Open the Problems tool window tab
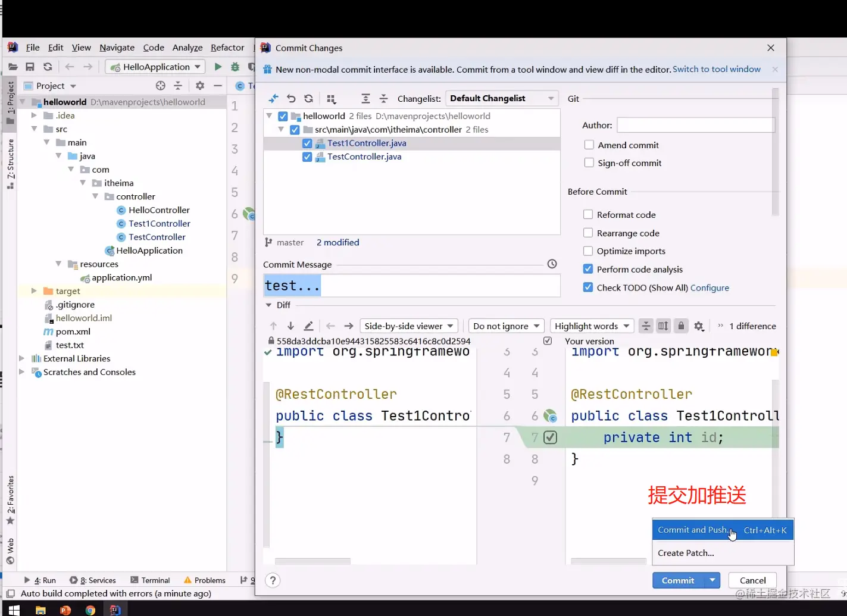 pos(205,580)
